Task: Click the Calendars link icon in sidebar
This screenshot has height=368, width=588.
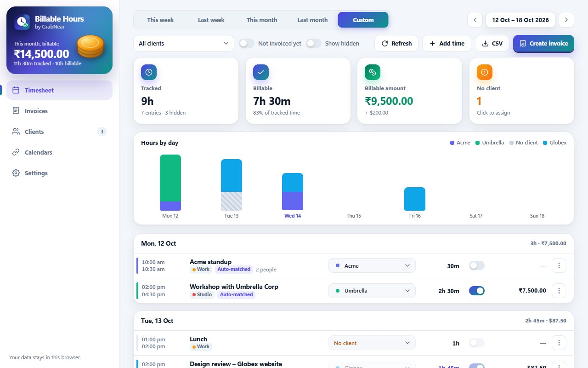Action: [16, 152]
